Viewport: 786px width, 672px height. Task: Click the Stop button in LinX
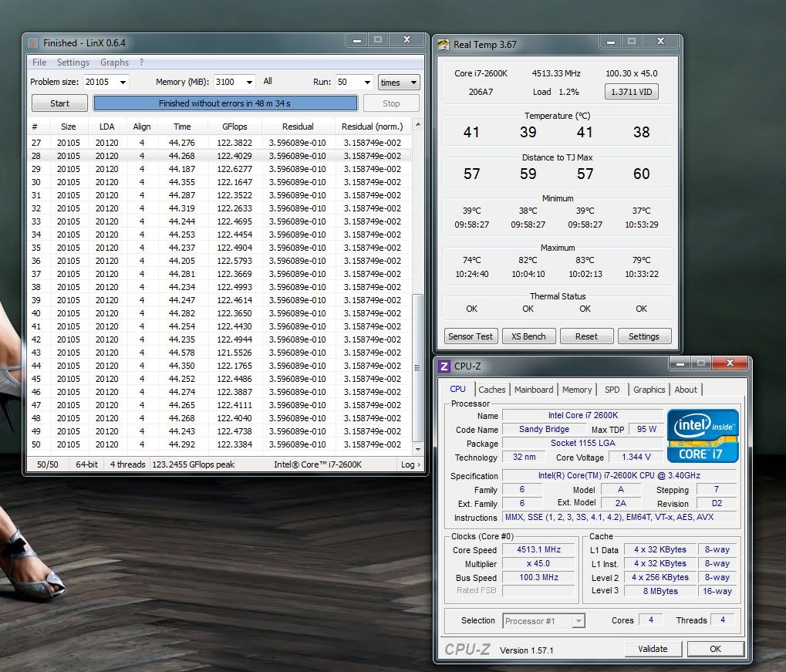[x=391, y=103]
